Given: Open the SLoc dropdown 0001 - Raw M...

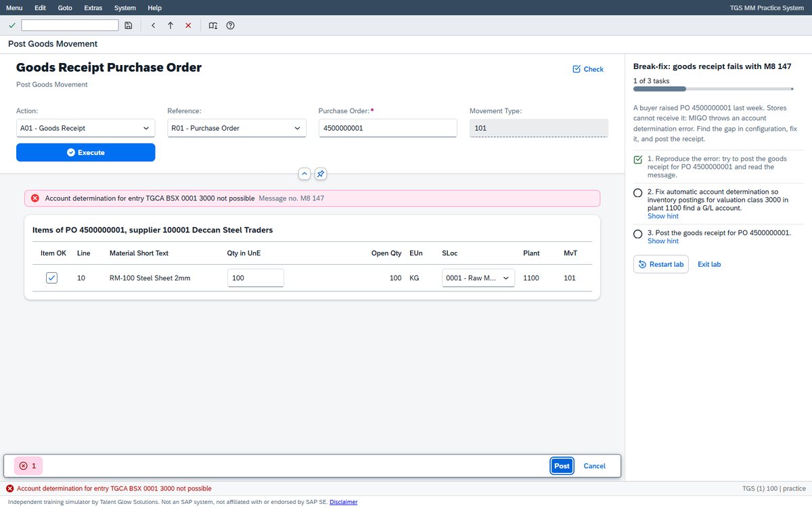Looking at the screenshot, I should [478, 278].
